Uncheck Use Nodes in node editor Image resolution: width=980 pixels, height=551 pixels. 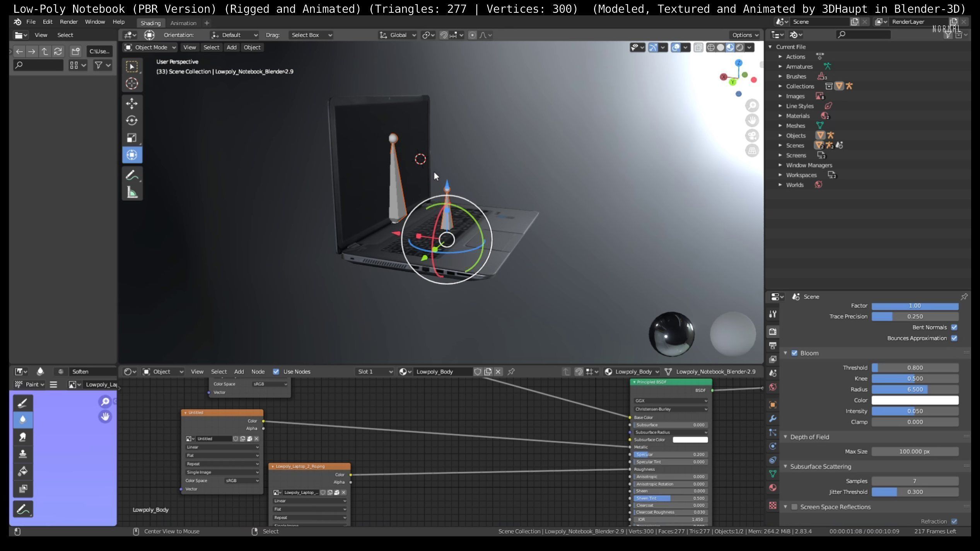tap(276, 372)
